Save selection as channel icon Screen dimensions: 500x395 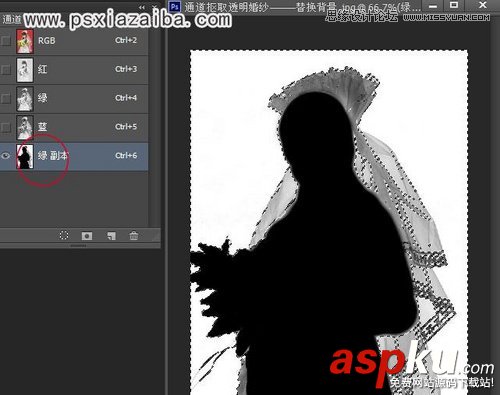87,236
